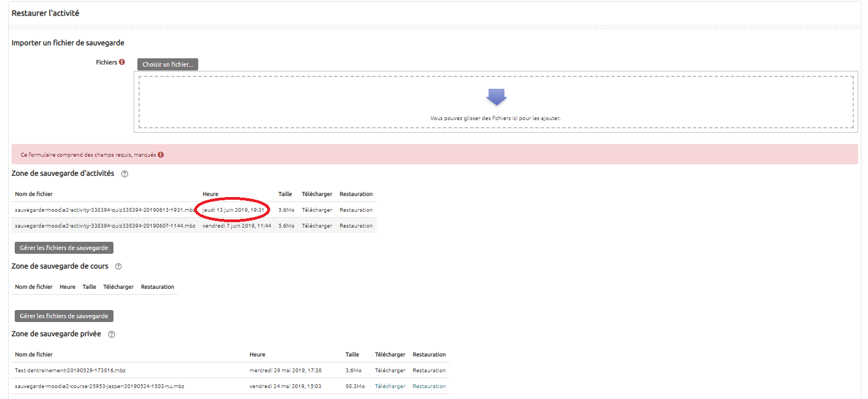
Task: Click Gérer les fichiers de sauvegarde under activités
Action: click(64, 248)
